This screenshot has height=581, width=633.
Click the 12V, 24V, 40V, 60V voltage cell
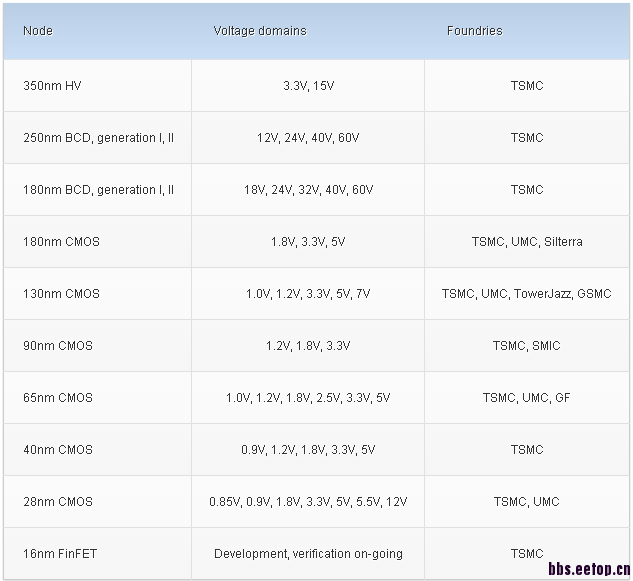(308, 138)
